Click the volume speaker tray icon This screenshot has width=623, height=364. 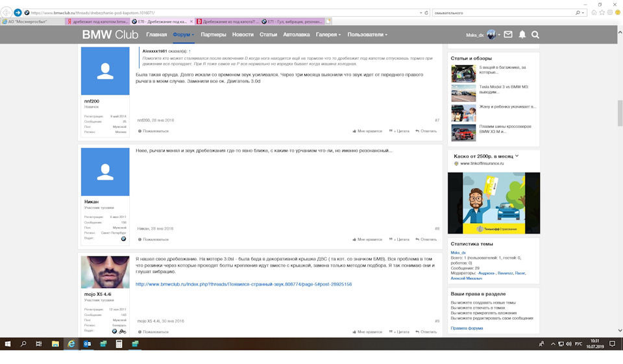(568, 344)
